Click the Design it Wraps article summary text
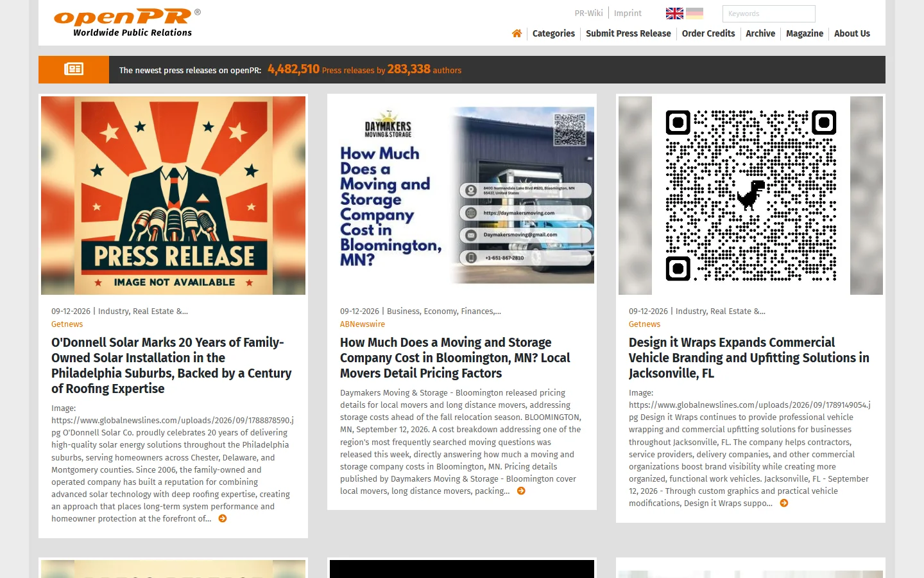 (749, 448)
